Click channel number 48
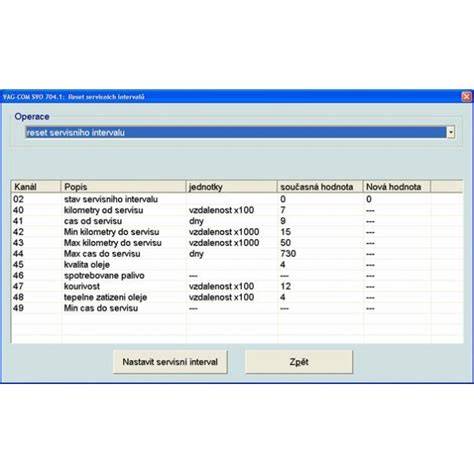The width and height of the screenshot is (474, 474). pyautogui.click(x=18, y=297)
